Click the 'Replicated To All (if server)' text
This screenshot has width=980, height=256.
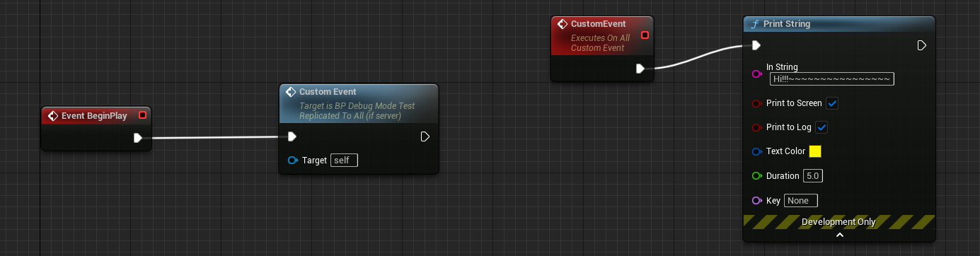(x=350, y=115)
